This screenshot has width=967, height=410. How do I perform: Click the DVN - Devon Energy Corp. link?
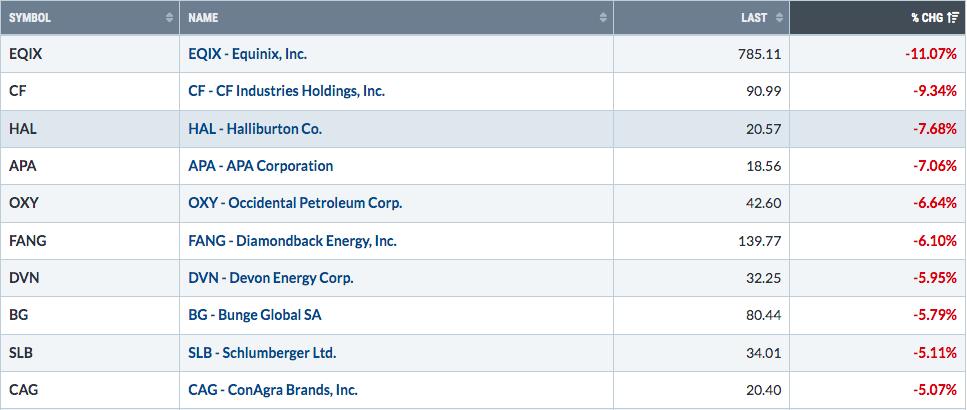270,278
